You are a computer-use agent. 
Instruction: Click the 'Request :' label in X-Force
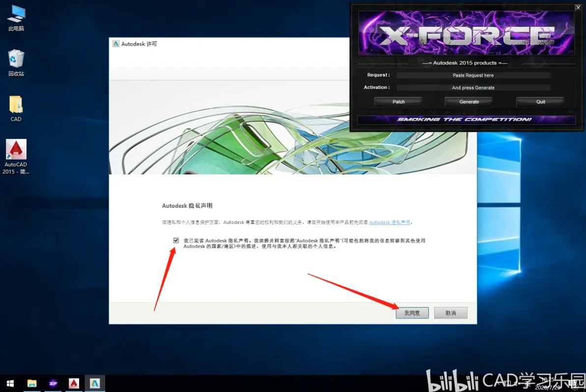point(378,75)
